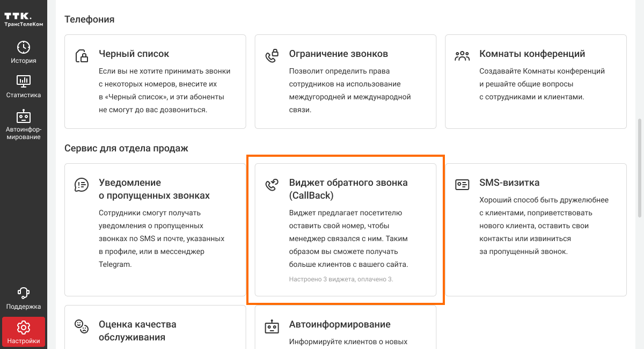
Task: Click the Комнаты конференций card title
Action: click(532, 54)
